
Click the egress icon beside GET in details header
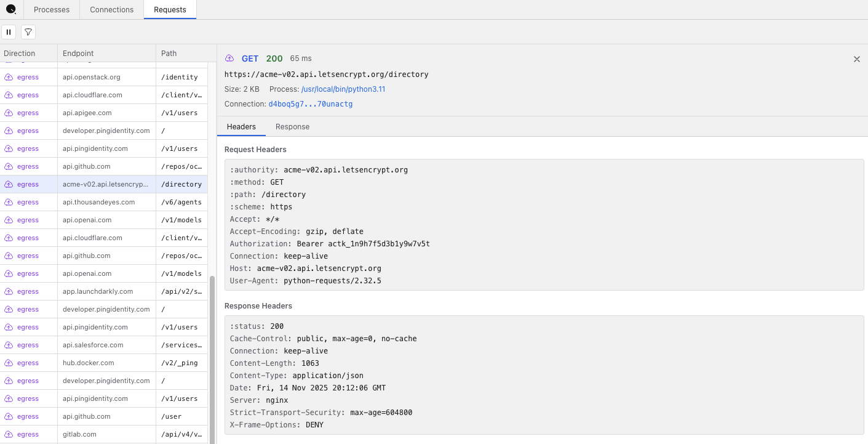[229, 59]
